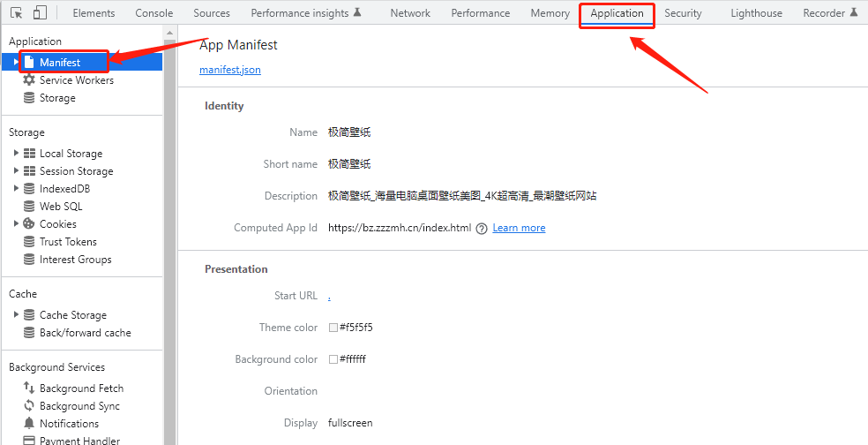Expand the Manifest tree arrow
Viewport: 868px width, 445px height.
16,62
